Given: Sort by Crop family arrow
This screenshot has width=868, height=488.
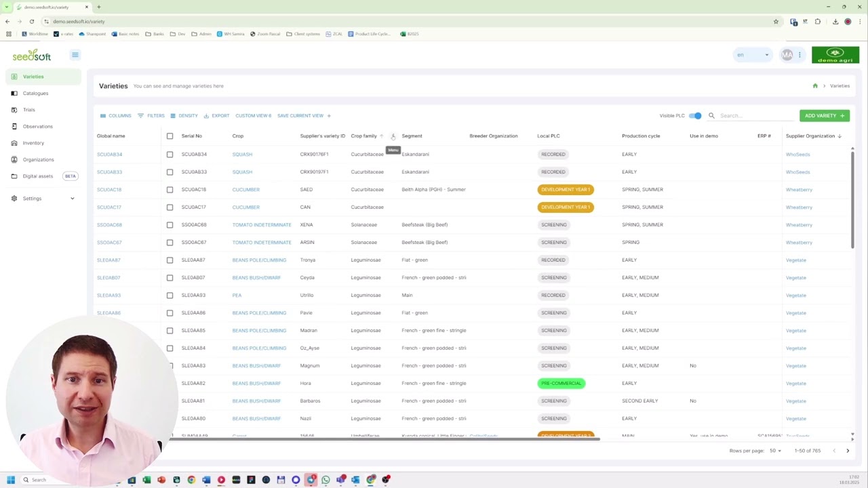Looking at the screenshot, I should point(381,136).
